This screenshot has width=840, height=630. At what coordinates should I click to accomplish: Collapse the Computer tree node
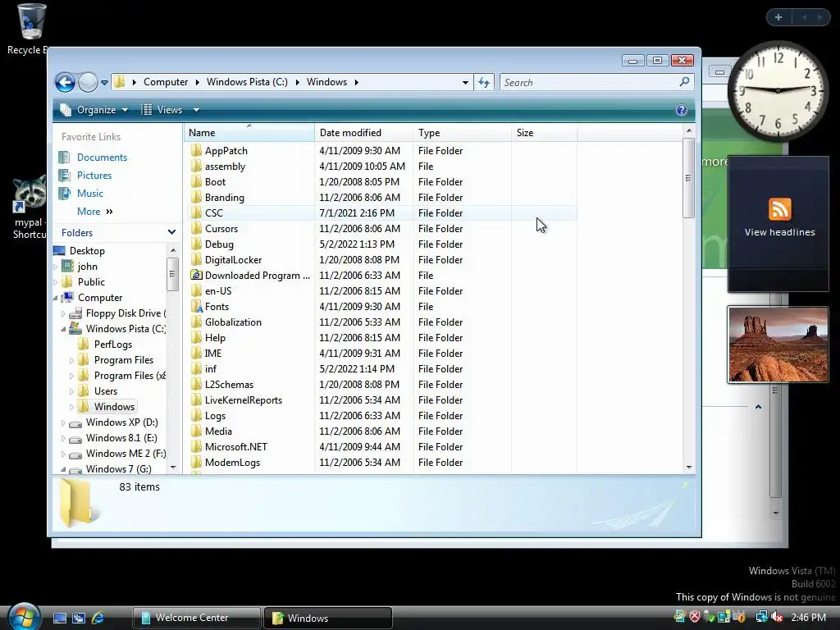[x=56, y=297]
